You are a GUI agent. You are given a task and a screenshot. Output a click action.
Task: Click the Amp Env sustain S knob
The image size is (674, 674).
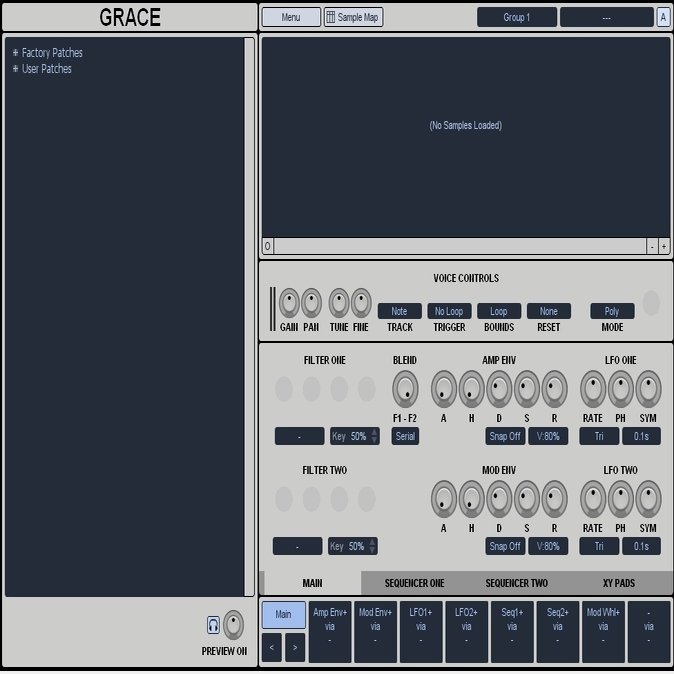click(x=527, y=389)
